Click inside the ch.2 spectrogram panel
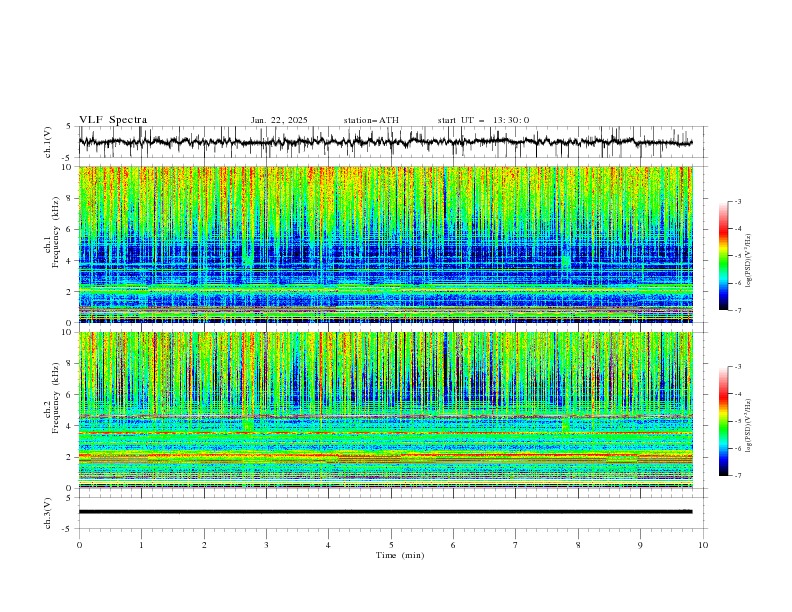 tap(385, 410)
